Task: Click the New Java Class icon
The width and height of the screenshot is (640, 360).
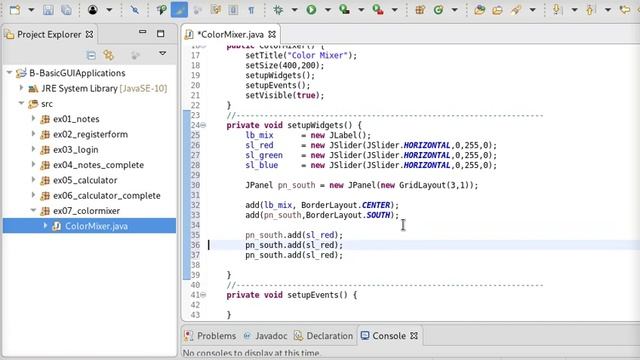Action: click(x=438, y=9)
